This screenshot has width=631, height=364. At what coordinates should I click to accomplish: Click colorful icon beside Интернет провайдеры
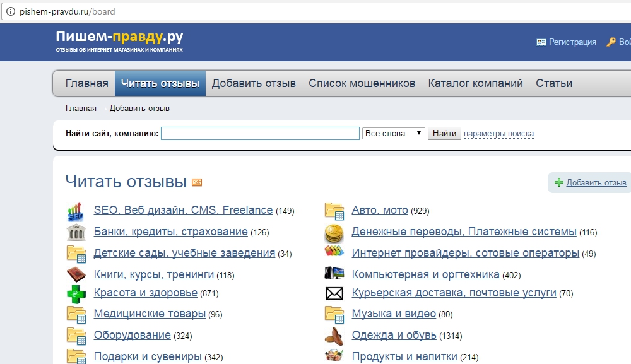point(334,251)
